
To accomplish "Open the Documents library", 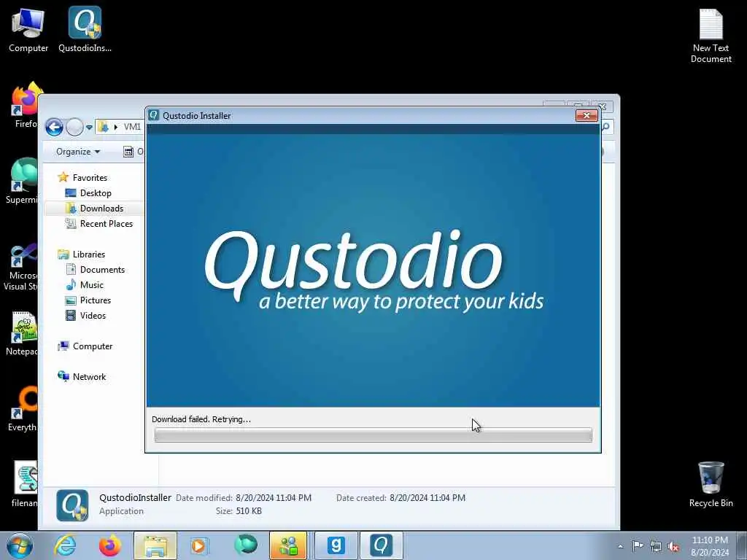I will click(x=102, y=270).
